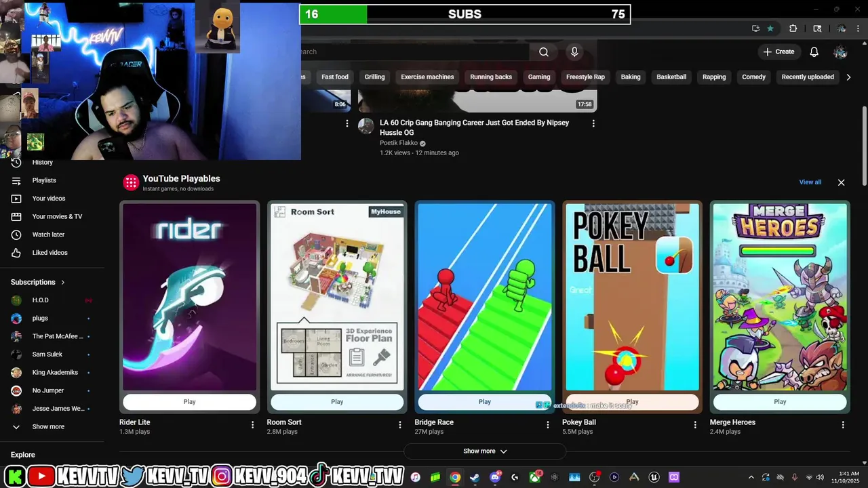Open Unreal Engine from the taskbar
868x488 pixels.
[654, 477]
